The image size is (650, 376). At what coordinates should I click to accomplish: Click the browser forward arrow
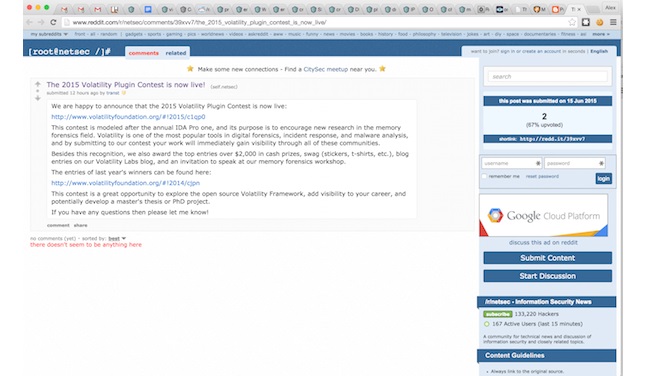[41, 22]
